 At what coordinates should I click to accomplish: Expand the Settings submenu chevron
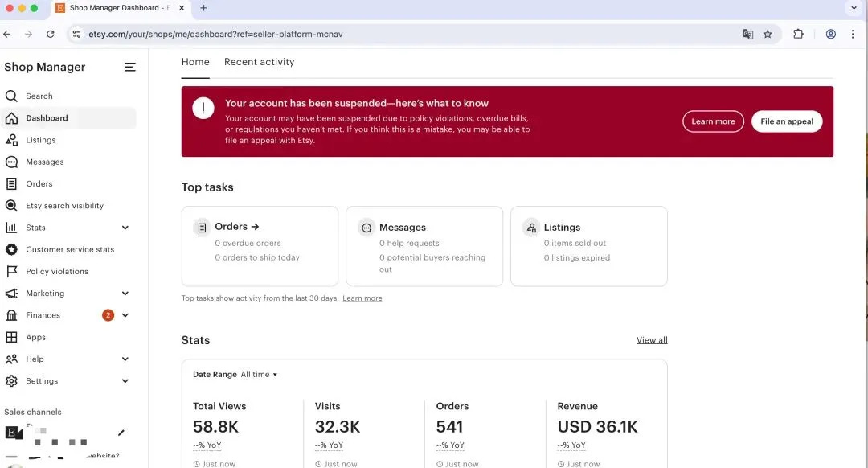[x=125, y=381]
